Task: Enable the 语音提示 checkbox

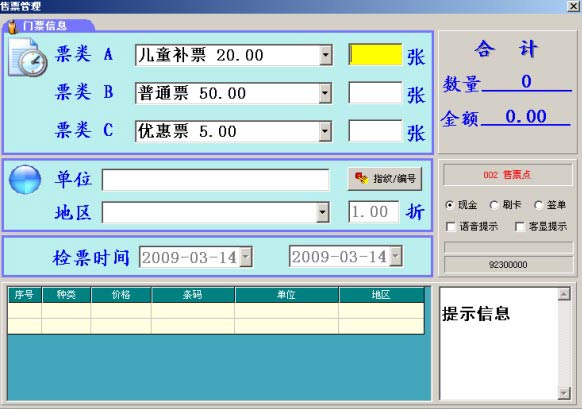Action: [x=451, y=226]
